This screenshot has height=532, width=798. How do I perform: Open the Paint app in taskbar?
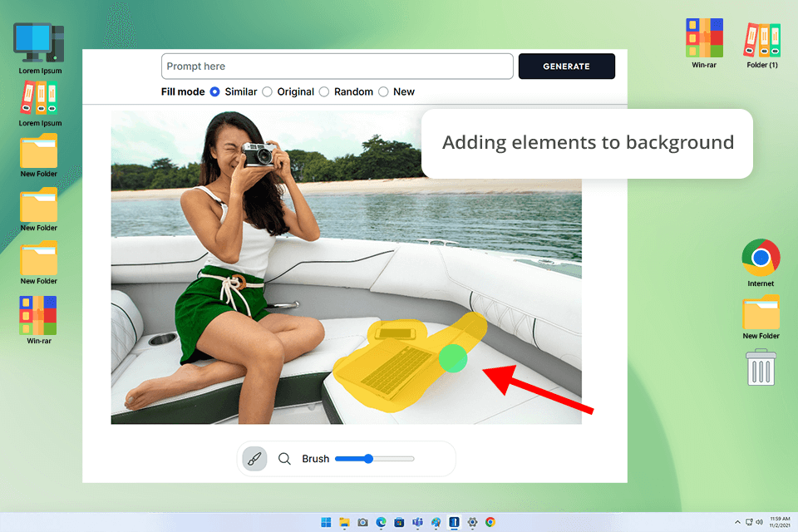[x=436, y=522]
